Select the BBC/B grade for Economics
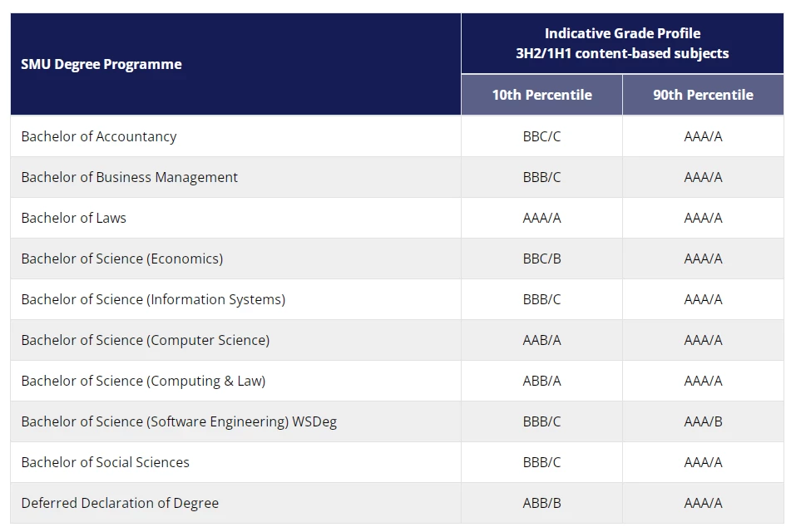The image size is (796, 532). click(x=541, y=259)
